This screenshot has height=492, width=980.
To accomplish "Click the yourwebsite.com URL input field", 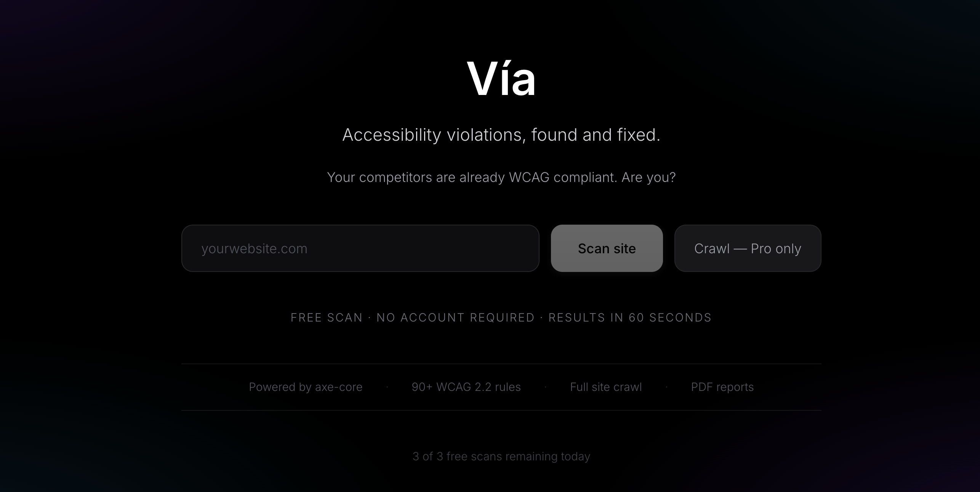I will point(360,248).
